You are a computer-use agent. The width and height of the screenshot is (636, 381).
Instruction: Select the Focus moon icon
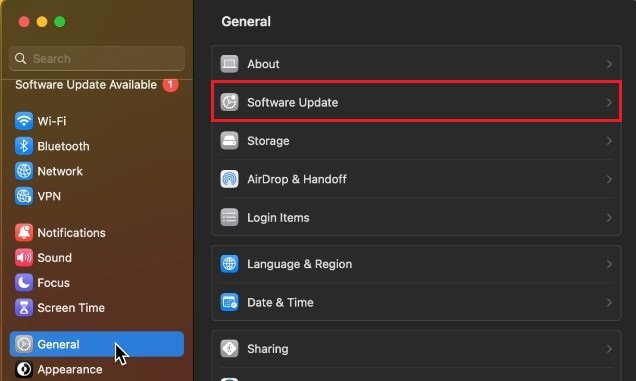[24, 282]
